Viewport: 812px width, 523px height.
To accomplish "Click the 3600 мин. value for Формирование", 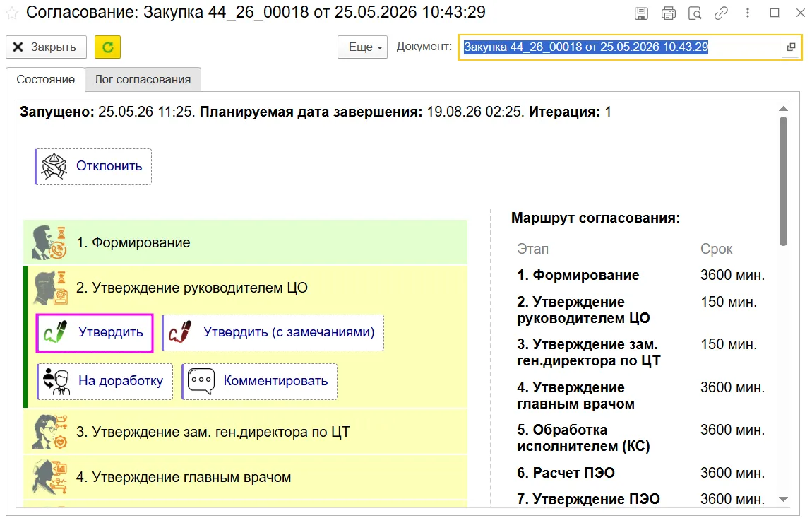I will (732, 275).
